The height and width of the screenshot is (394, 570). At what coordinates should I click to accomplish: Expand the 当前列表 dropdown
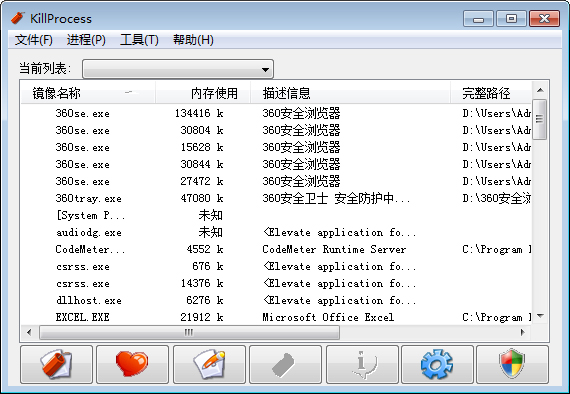click(x=178, y=69)
